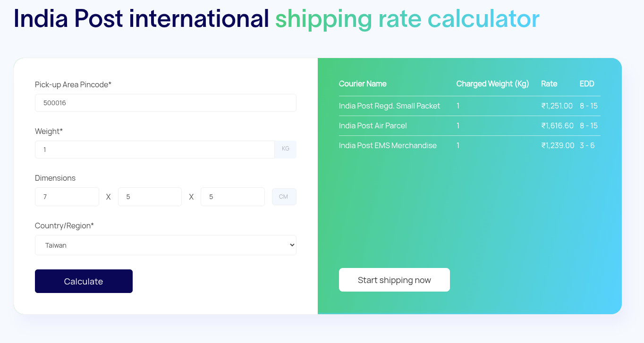This screenshot has height=343, width=644.
Task: Click the KG unit label beside Weight
Action: (x=285, y=149)
